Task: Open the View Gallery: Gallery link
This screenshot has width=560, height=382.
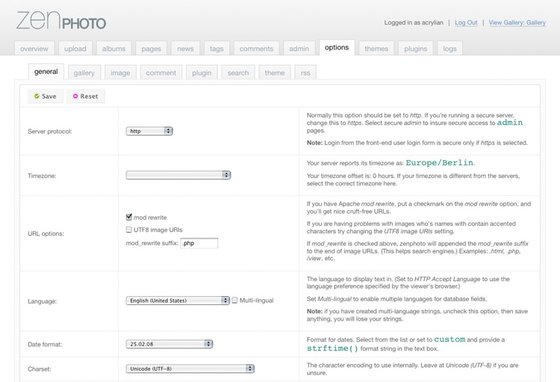Action: coord(517,22)
